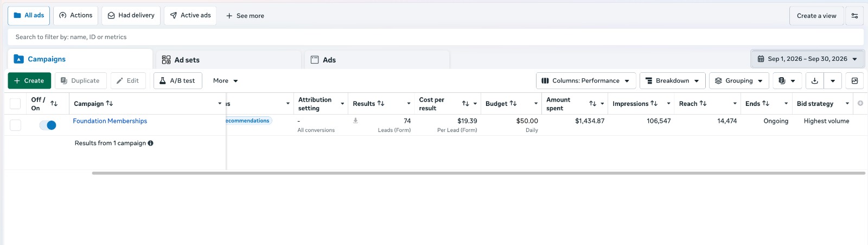Image resolution: width=868 pixels, height=245 pixels.
Task: Select the Had delivery view
Action: point(131,16)
